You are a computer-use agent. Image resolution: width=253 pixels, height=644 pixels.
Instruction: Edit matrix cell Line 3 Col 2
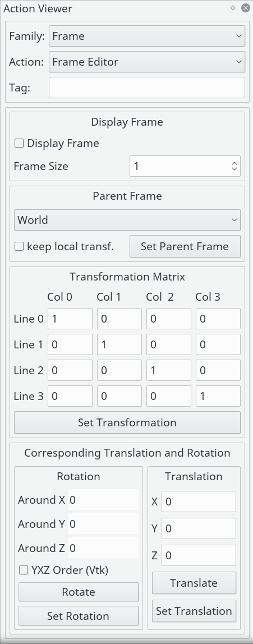(x=169, y=396)
